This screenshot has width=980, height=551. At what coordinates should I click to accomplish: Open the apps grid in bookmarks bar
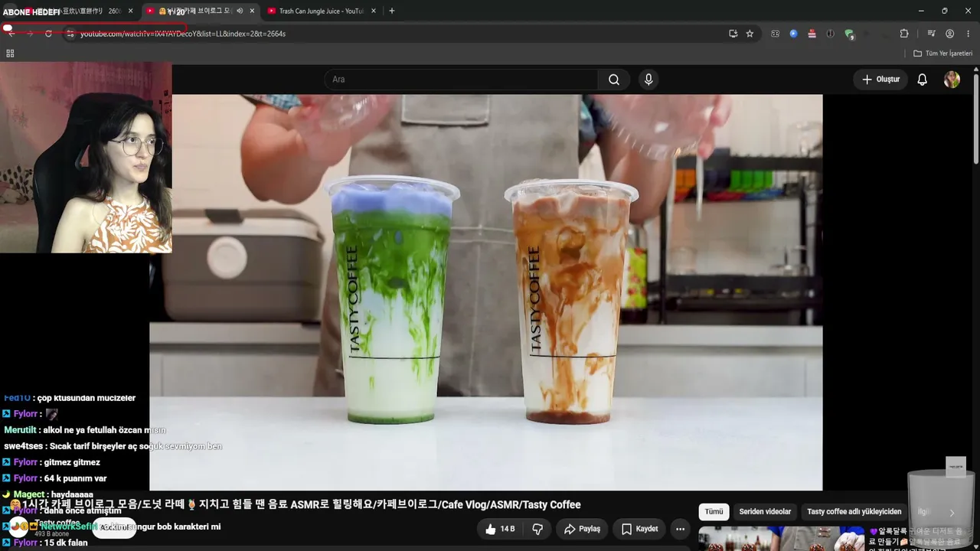tap(10, 54)
